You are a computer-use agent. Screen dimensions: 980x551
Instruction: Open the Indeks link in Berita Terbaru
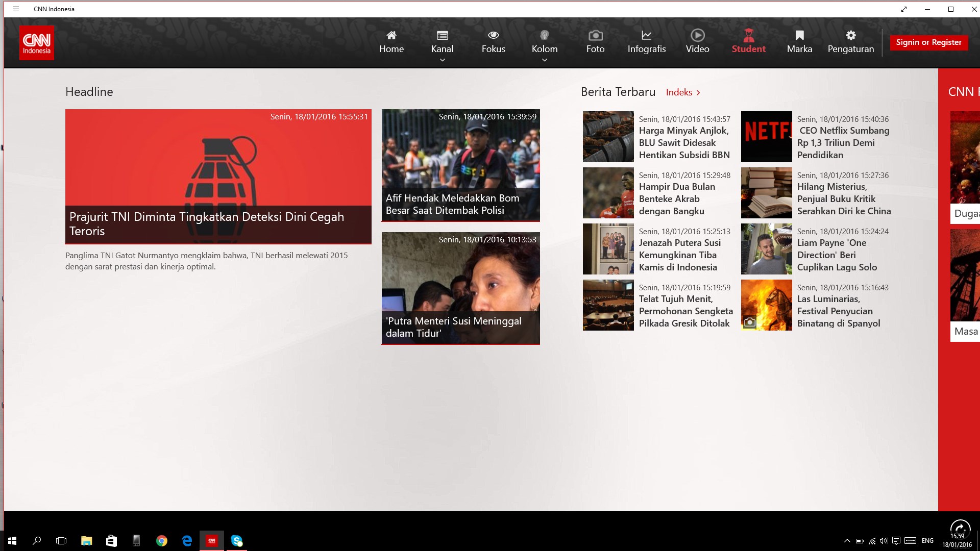click(x=678, y=92)
